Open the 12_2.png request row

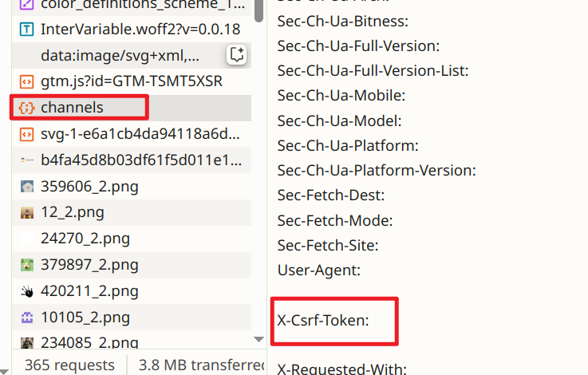pyautogui.click(x=132, y=212)
